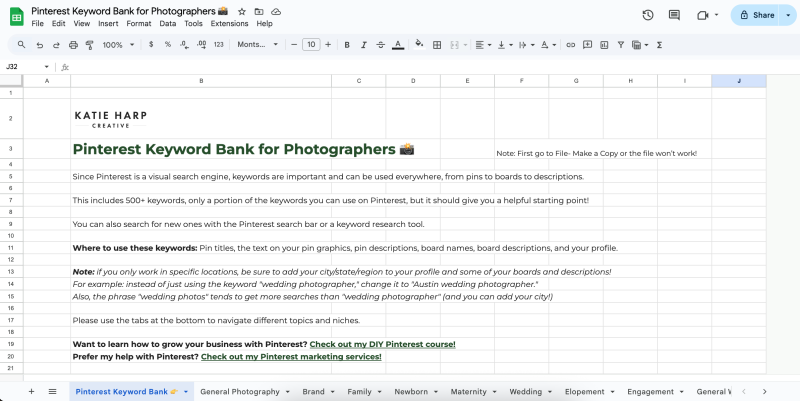Image resolution: width=800 pixels, height=401 pixels.
Task: Toggle strikethrough formatting
Action: [381, 45]
